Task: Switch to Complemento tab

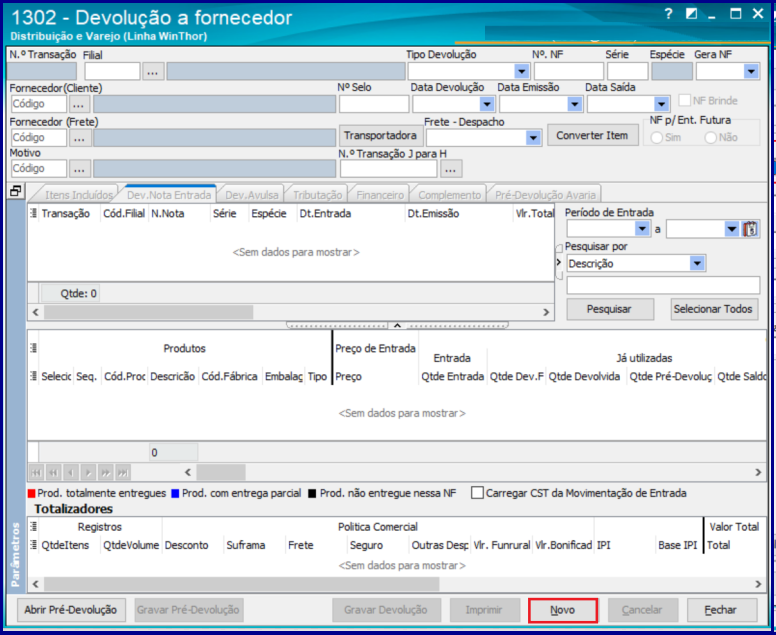Action: click(x=449, y=195)
